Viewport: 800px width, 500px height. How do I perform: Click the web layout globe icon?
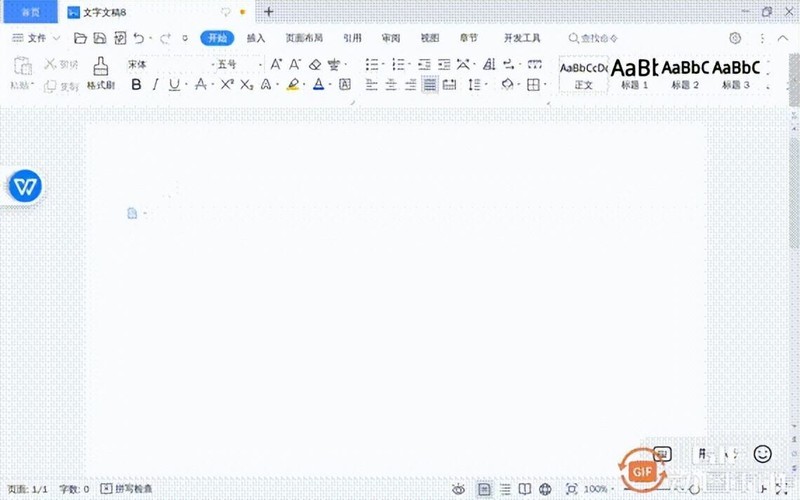pos(545,489)
